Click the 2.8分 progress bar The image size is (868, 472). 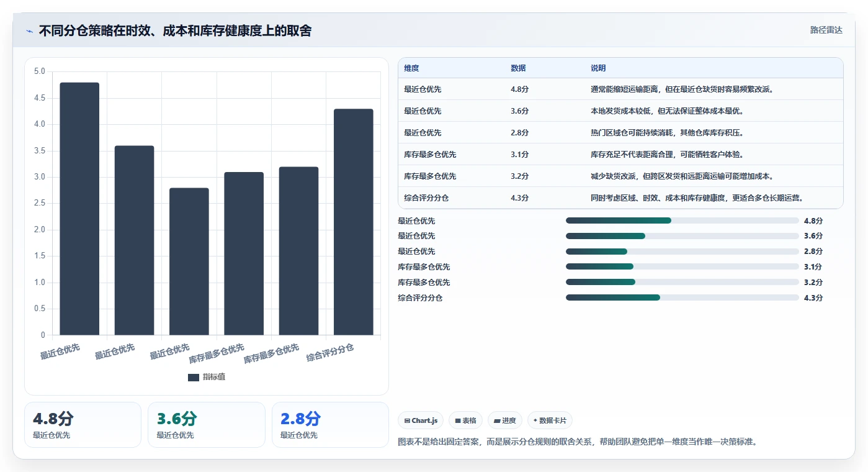682,252
